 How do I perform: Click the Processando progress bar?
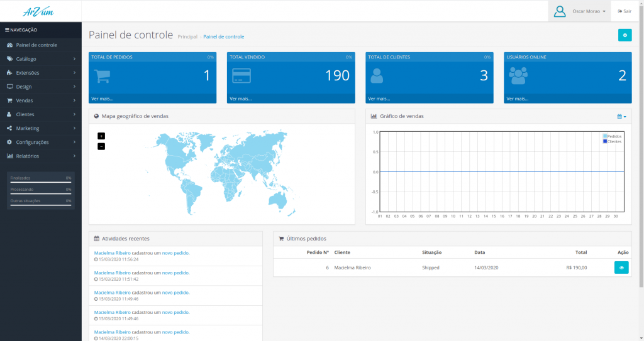pos(41,193)
